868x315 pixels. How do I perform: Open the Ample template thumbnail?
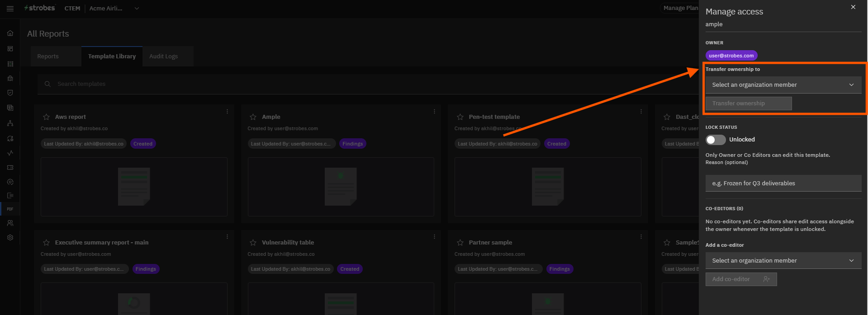pos(341,187)
